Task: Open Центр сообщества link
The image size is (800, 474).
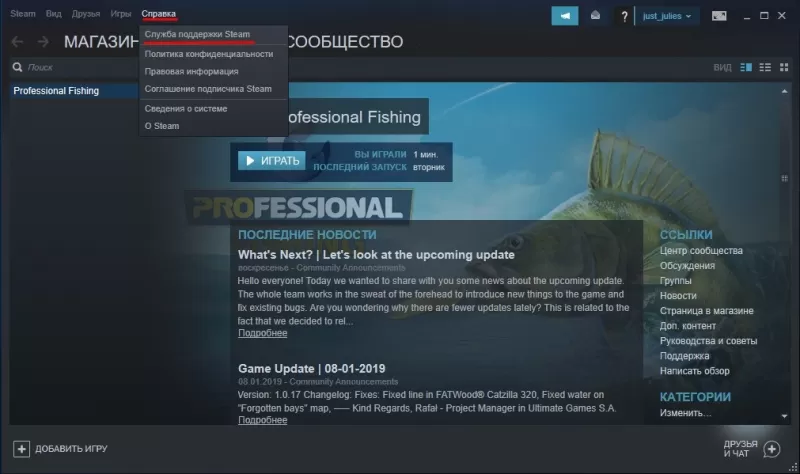Action: click(x=701, y=251)
